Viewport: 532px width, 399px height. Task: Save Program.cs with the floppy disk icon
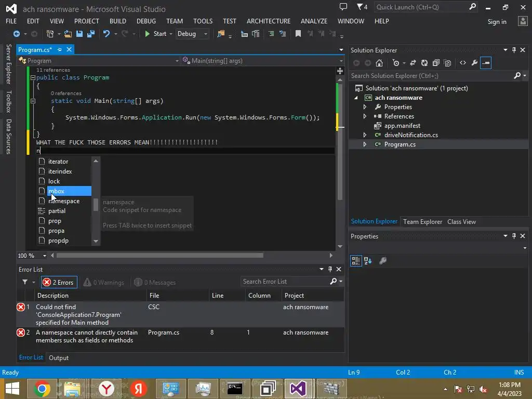[79, 34]
